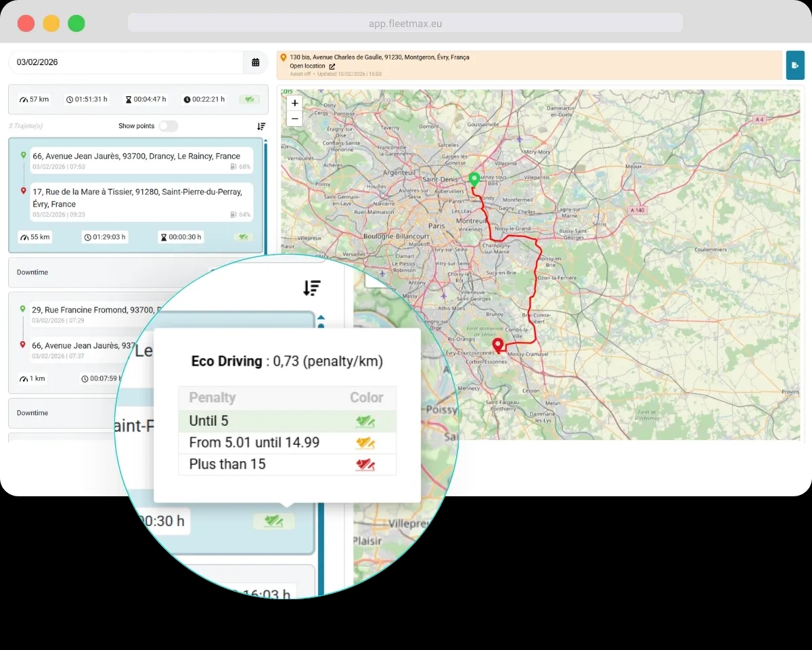
Task: Click address text 130 bis, Avenue Charles de Gaulle
Action: pyautogui.click(x=380, y=58)
